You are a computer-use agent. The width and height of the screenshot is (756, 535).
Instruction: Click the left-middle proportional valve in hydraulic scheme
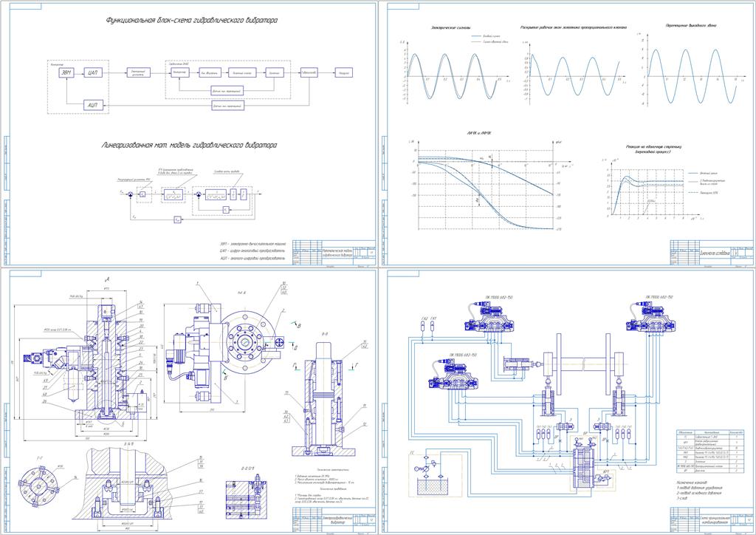(453, 375)
